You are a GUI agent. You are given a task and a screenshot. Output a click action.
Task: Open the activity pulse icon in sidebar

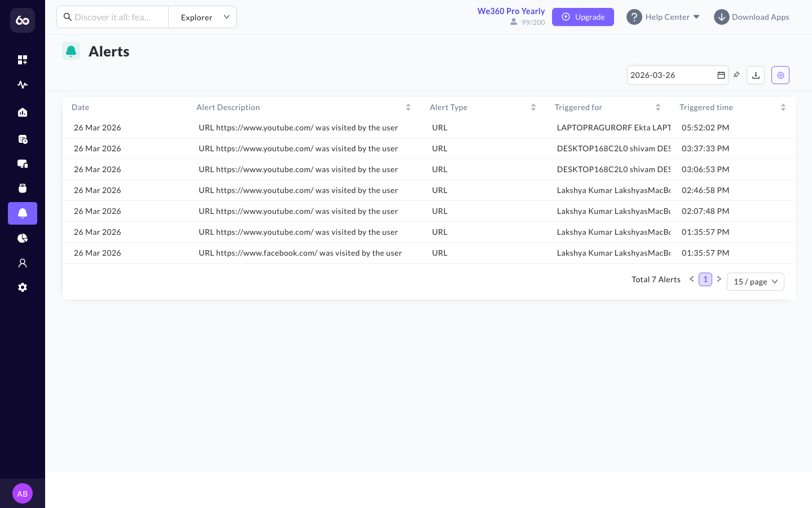(23, 85)
